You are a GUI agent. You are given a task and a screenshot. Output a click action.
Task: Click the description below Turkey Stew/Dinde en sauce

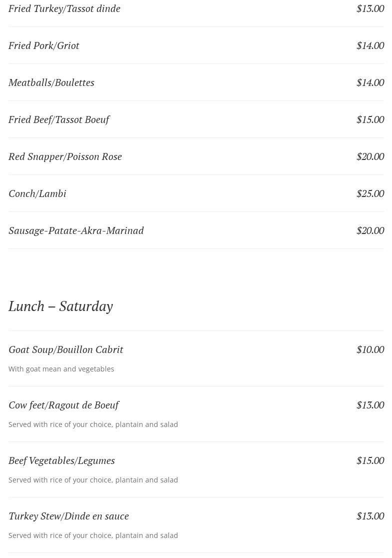[93, 535]
